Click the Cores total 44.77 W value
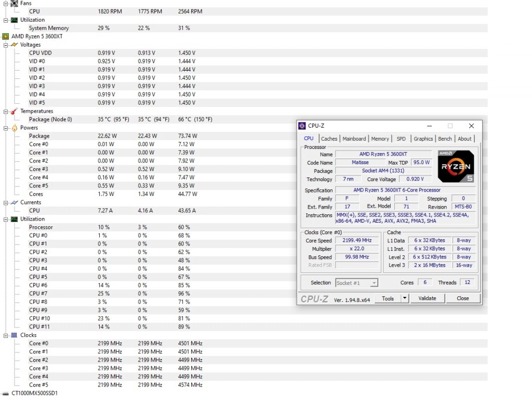Viewport: 532px width, 396px height. pos(188,194)
